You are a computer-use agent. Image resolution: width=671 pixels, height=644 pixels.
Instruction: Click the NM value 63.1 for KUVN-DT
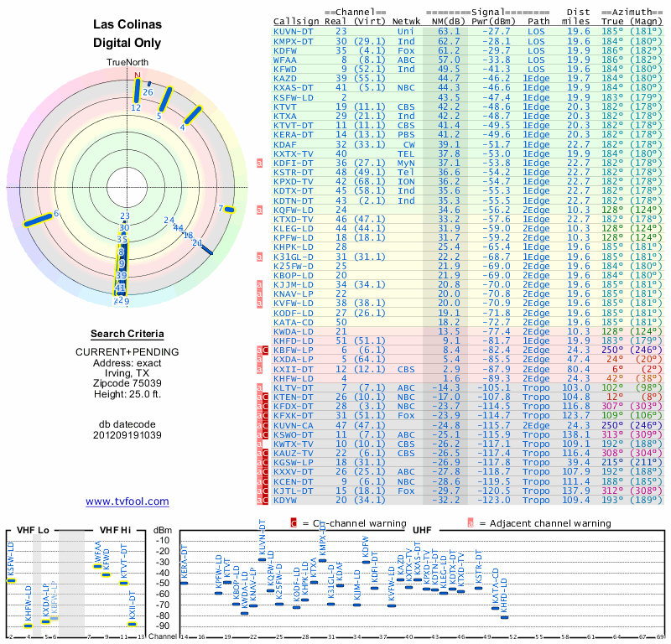[x=449, y=32]
